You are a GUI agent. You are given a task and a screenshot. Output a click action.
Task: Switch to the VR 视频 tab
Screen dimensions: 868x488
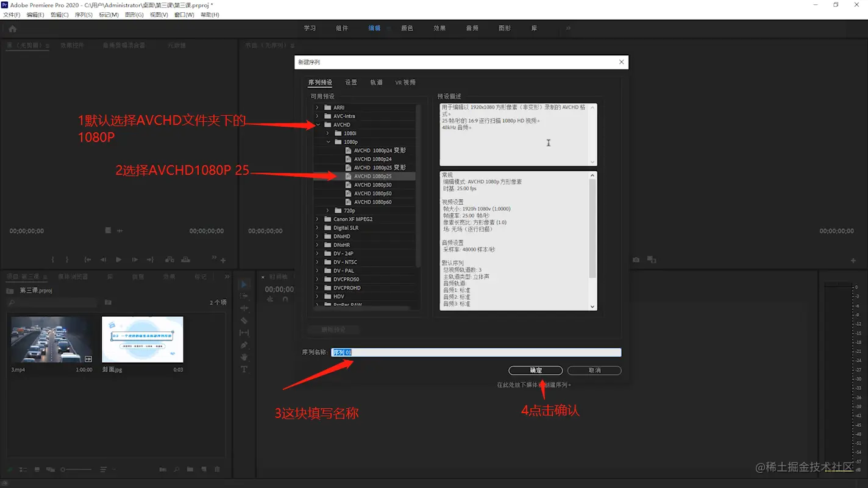click(405, 82)
